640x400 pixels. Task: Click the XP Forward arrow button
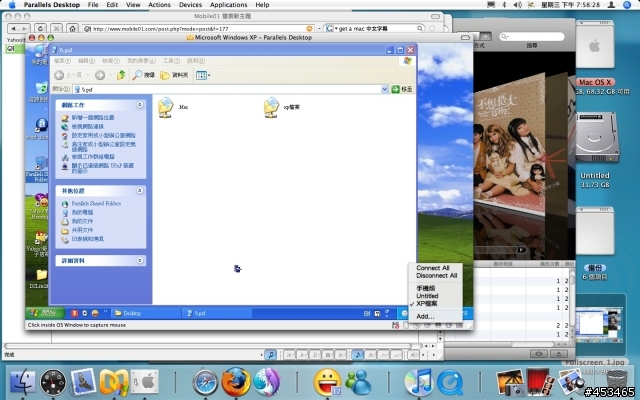click(100, 75)
